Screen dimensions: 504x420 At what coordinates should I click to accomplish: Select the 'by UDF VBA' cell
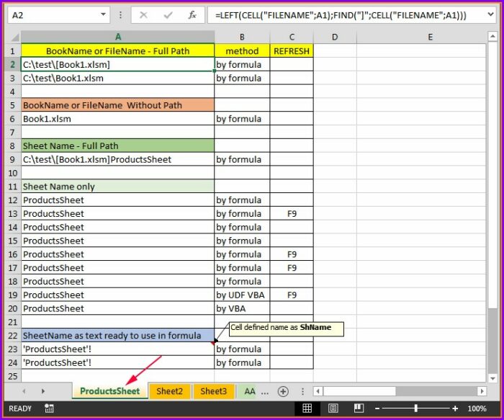242,295
